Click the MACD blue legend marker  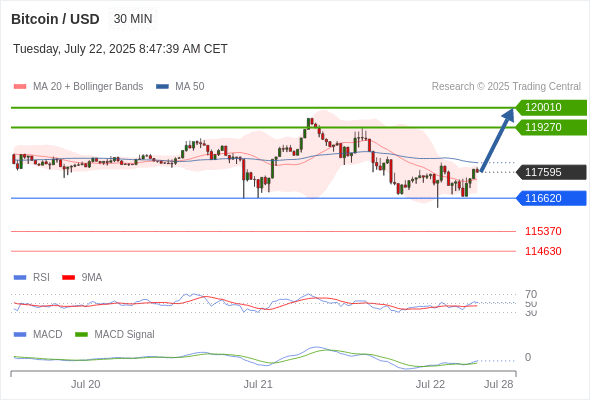[x=20, y=335]
